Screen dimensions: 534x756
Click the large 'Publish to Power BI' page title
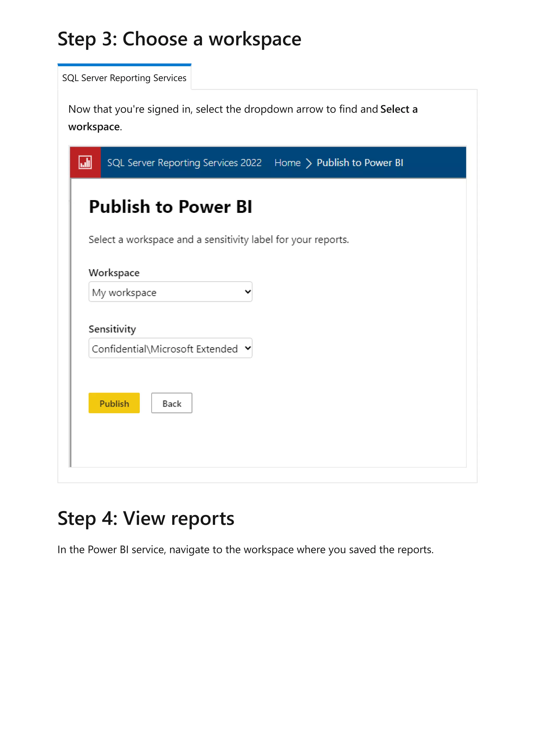tap(171, 207)
